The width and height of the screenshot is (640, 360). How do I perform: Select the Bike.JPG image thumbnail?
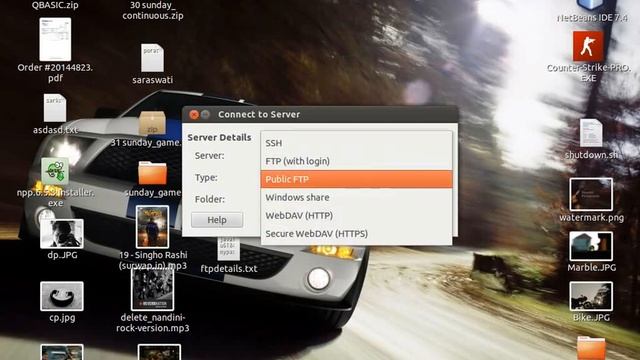591,296
